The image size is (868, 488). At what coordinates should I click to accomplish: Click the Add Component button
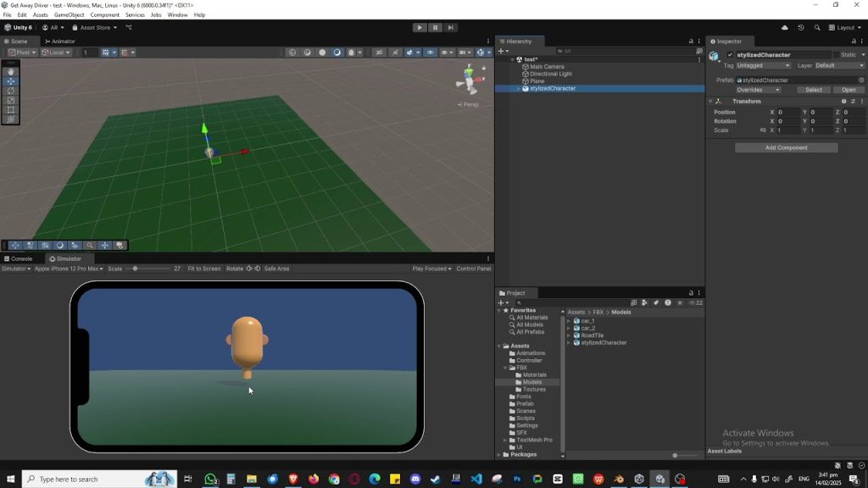[x=786, y=147]
